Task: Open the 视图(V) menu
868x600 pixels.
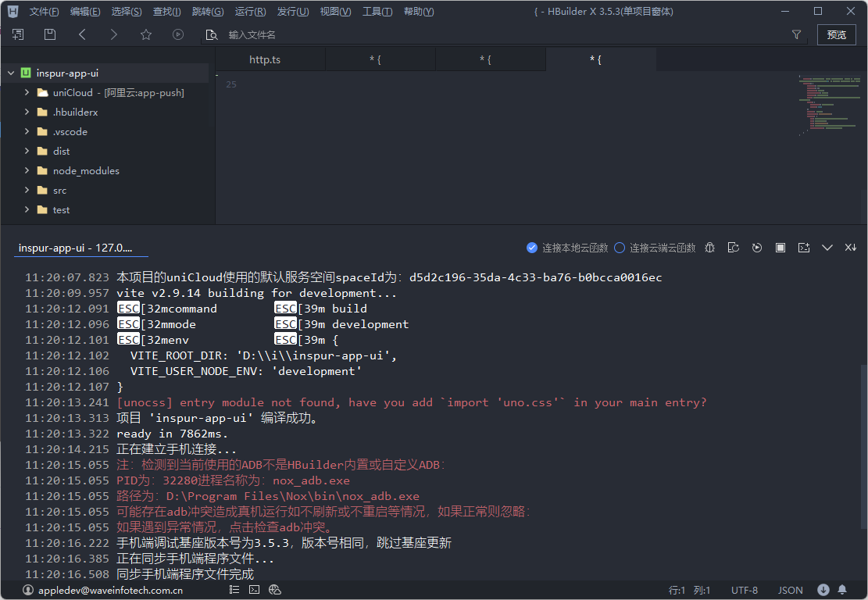Action: (x=335, y=12)
